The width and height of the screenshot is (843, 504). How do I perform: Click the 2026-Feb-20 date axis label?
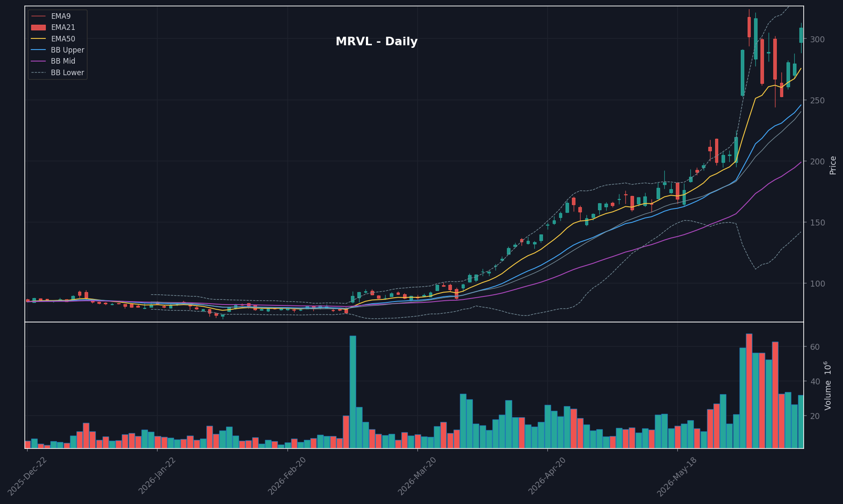pos(287,476)
